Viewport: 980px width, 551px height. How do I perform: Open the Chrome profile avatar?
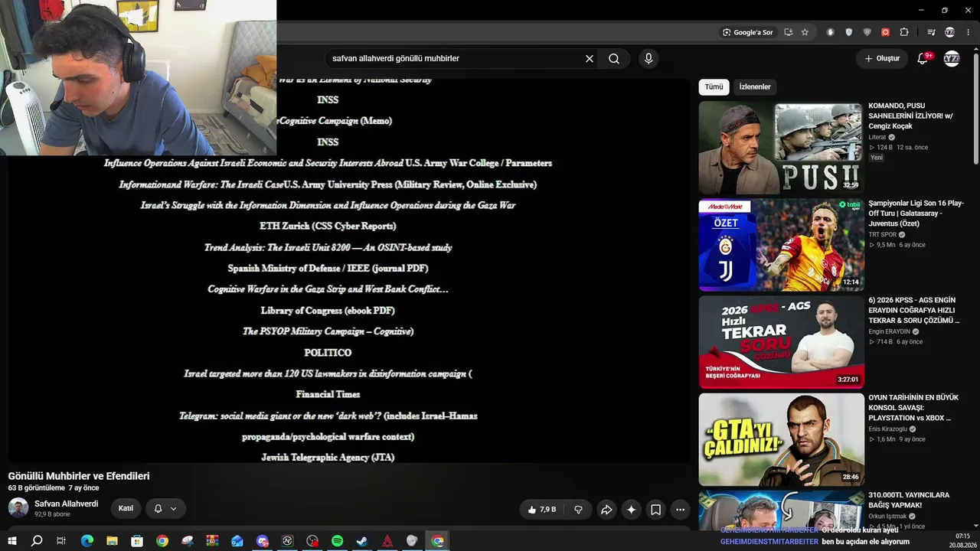pyautogui.click(x=949, y=32)
